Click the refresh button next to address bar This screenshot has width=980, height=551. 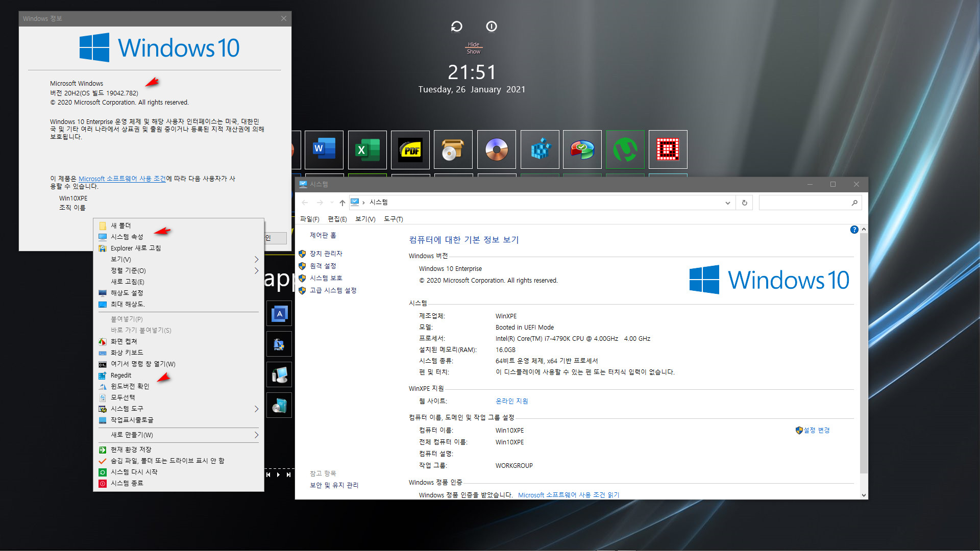pos(744,203)
